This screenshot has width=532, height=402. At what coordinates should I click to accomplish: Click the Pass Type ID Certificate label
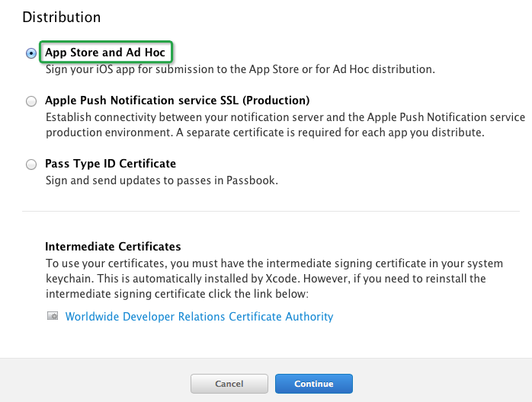[111, 164]
